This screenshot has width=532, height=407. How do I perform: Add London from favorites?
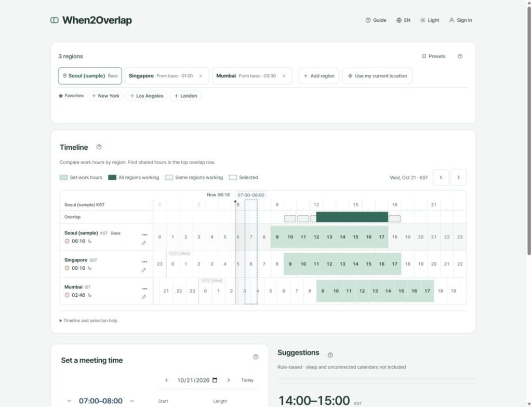point(185,96)
